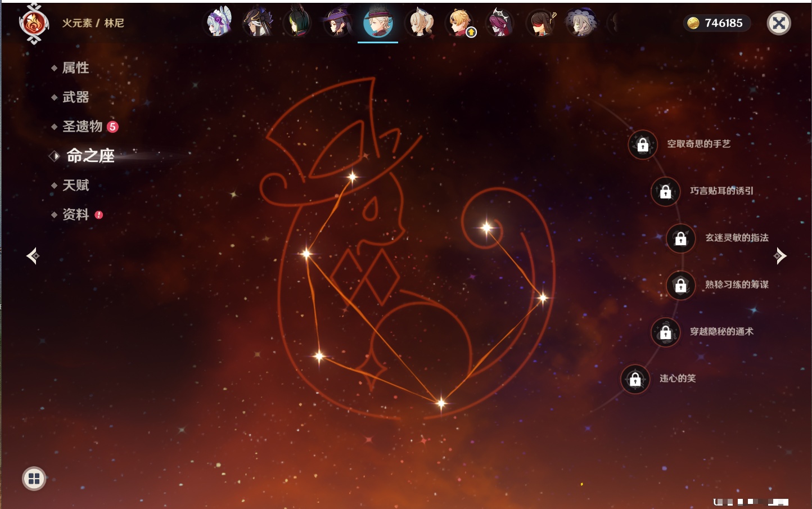This screenshot has width=812, height=509.
Task: Select the first character portrait with white headdress
Action: point(218,23)
